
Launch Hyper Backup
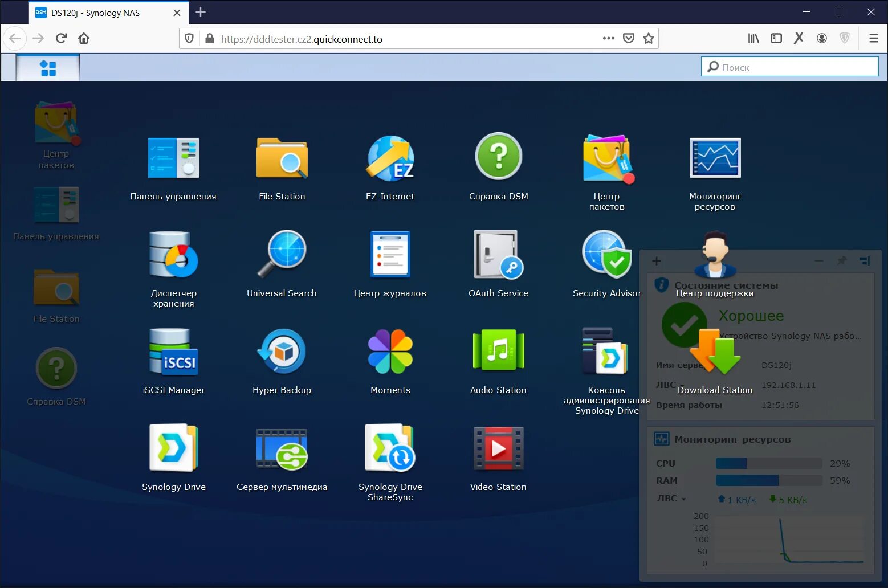point(282,352)
